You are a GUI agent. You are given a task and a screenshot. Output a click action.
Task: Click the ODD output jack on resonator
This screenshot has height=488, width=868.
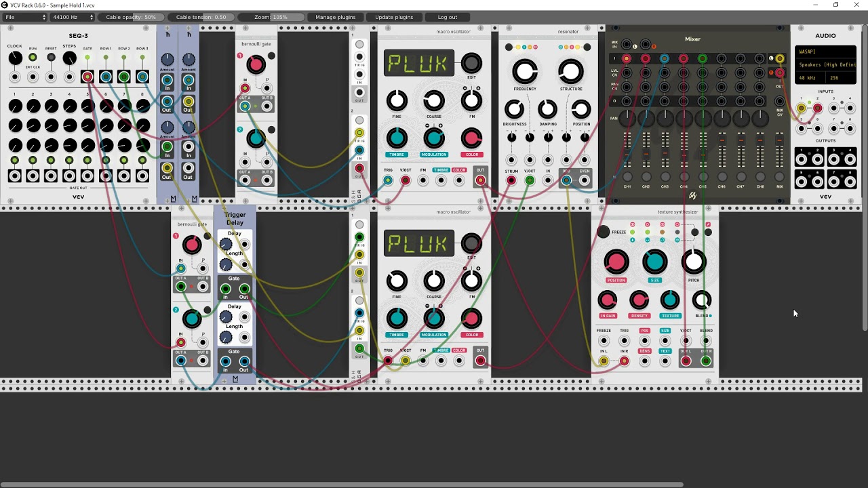tap(566, 180)
